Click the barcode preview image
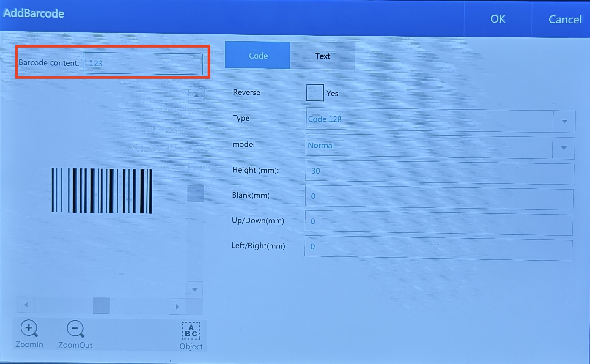The height and width of the screenshot is (364, 590). click(102, 191)
